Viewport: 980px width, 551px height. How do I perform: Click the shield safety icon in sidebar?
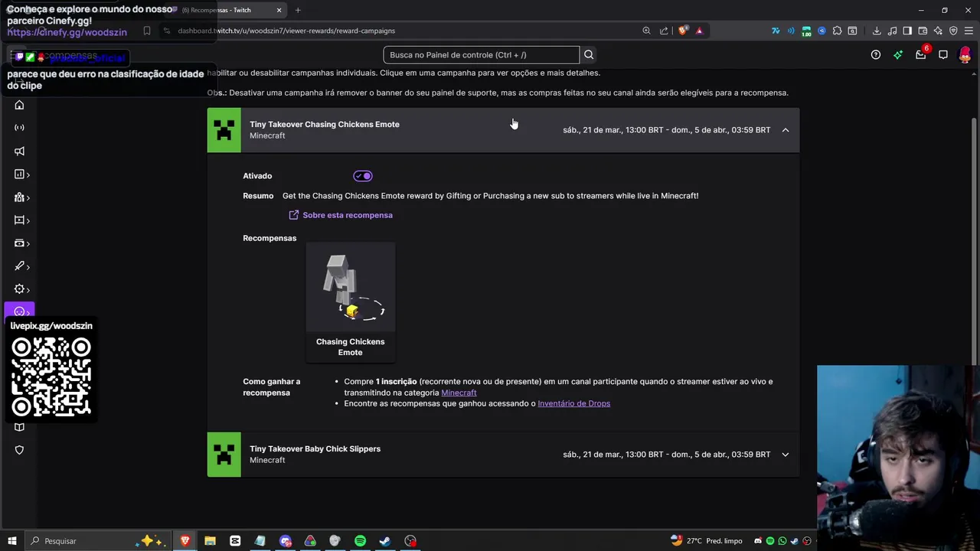pos(19,450)
